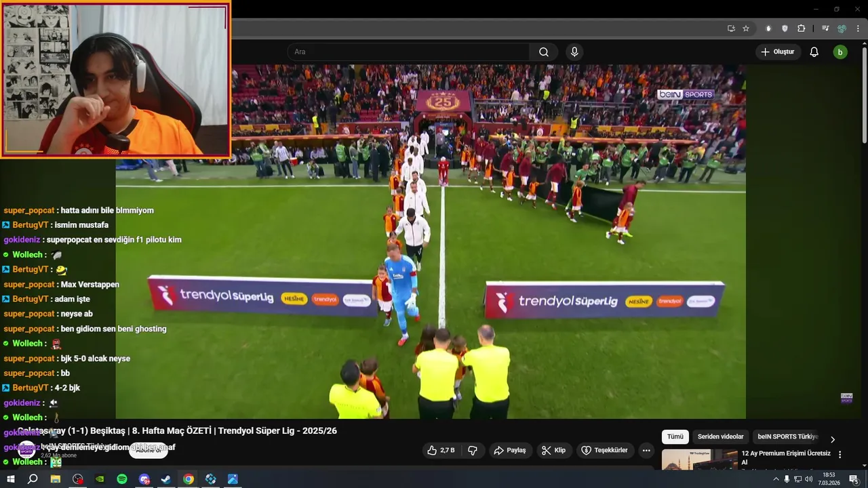Click the 'Klip' clip button
This screenshot has width=868, height=488.
(x=553, y=450)
